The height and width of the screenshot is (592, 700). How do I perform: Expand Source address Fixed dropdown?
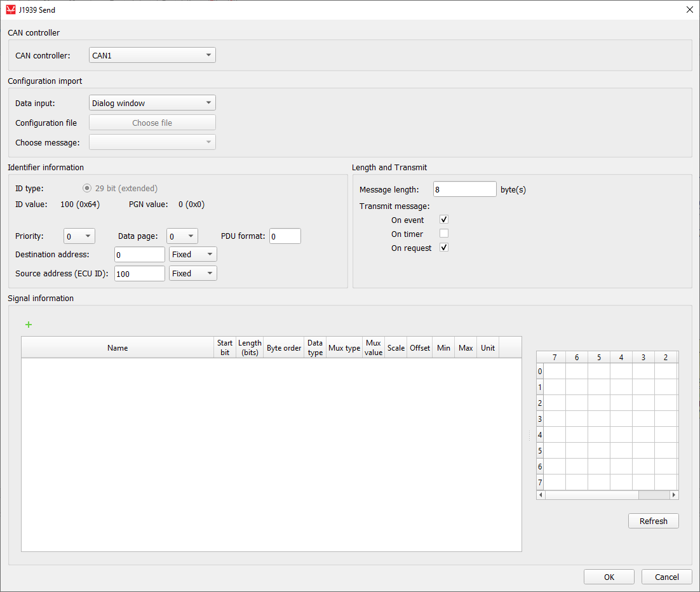pos(193,273)
